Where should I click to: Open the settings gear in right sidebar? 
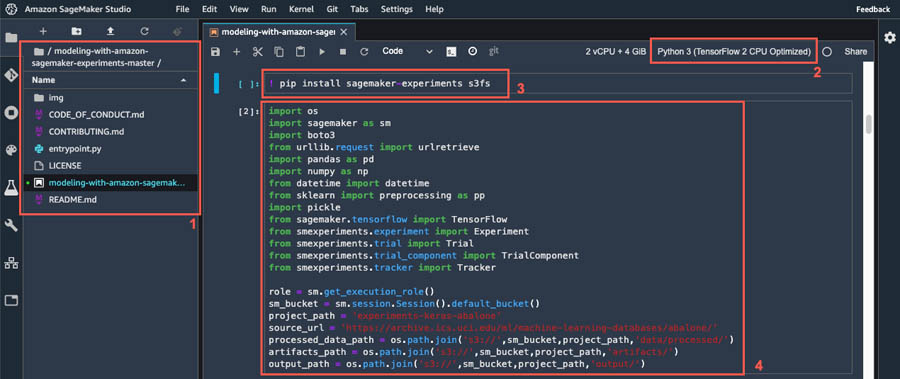click(x=890, y=37)
